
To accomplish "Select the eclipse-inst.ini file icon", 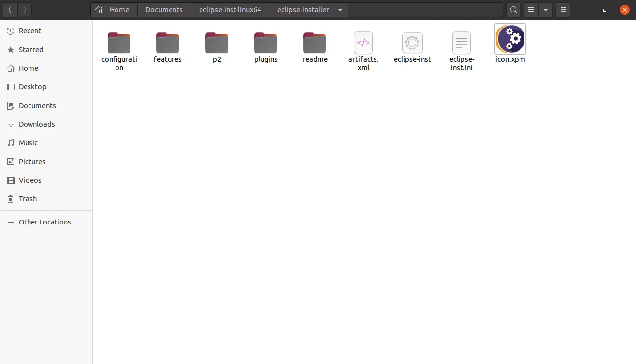I will [x=462, y=43].
